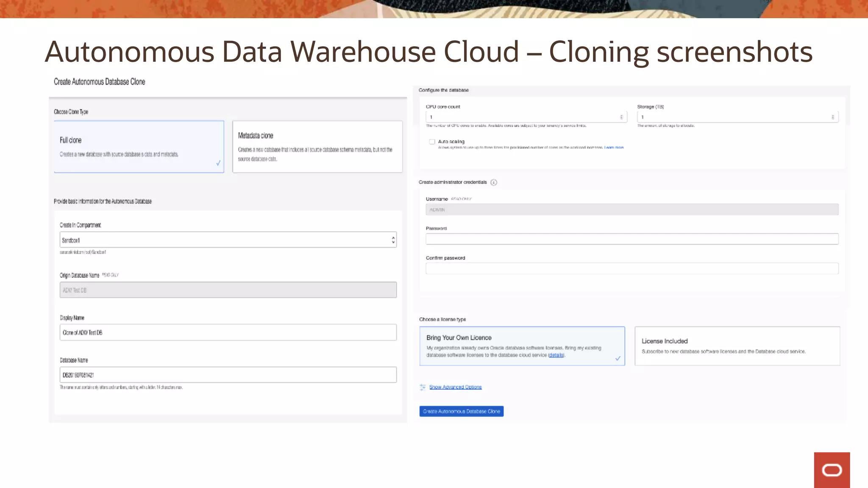Viewport: 868px width, 488px height.
Task: Select the Full clone option card
Action: [139, 147]
